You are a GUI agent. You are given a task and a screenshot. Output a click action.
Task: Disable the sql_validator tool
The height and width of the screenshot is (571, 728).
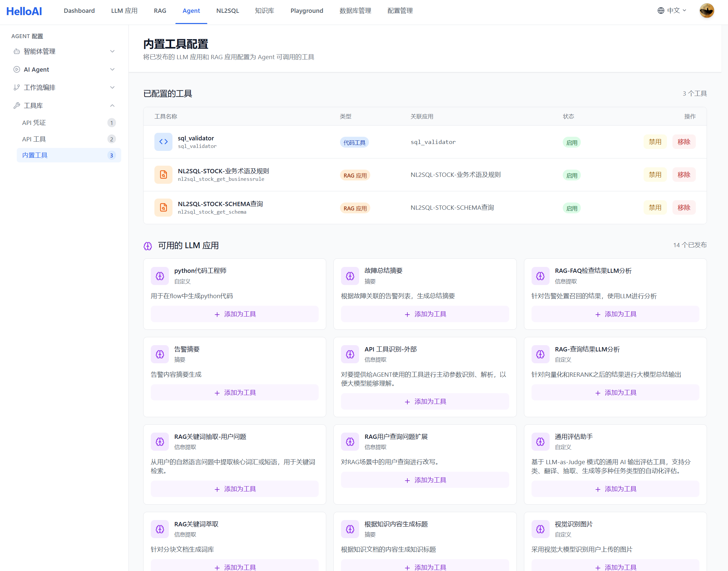pos(654,142)
